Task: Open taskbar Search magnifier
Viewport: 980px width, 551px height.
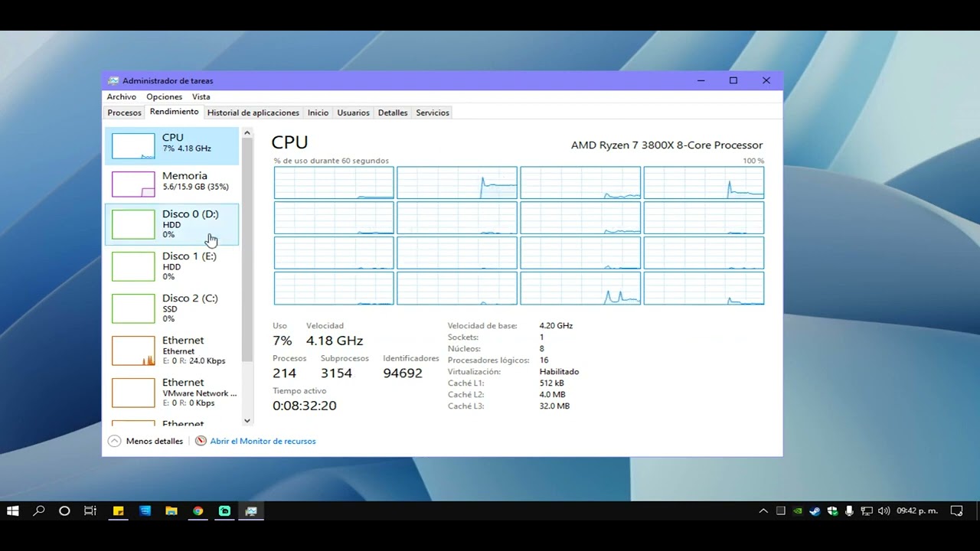Action: click(x=39, y=510)
